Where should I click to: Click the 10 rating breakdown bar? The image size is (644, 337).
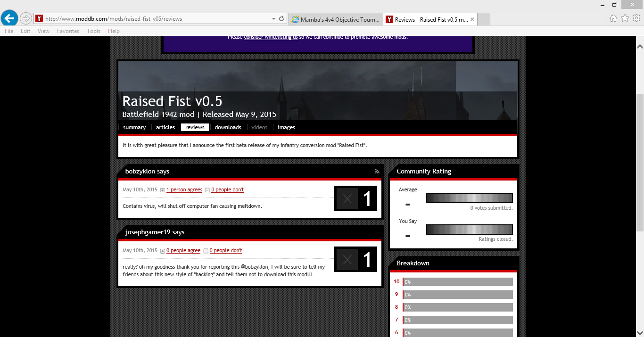pyautogui.click(x=458, y=282)
